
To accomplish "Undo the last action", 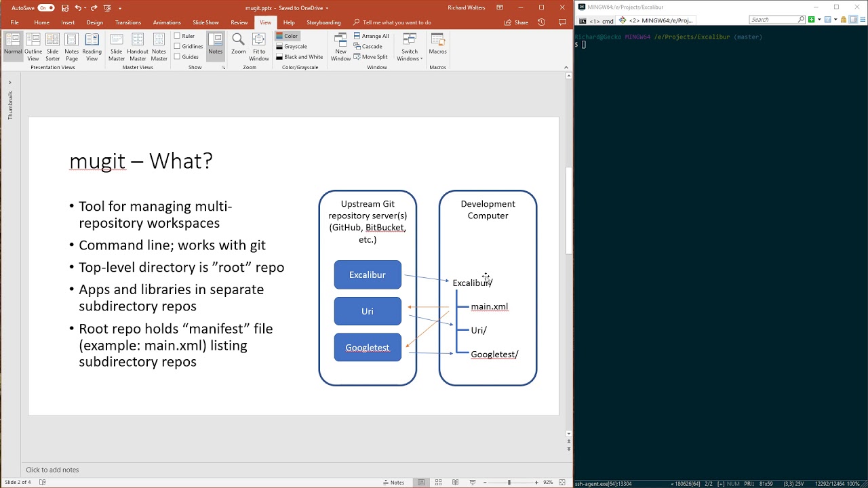I will click(79, 7).
